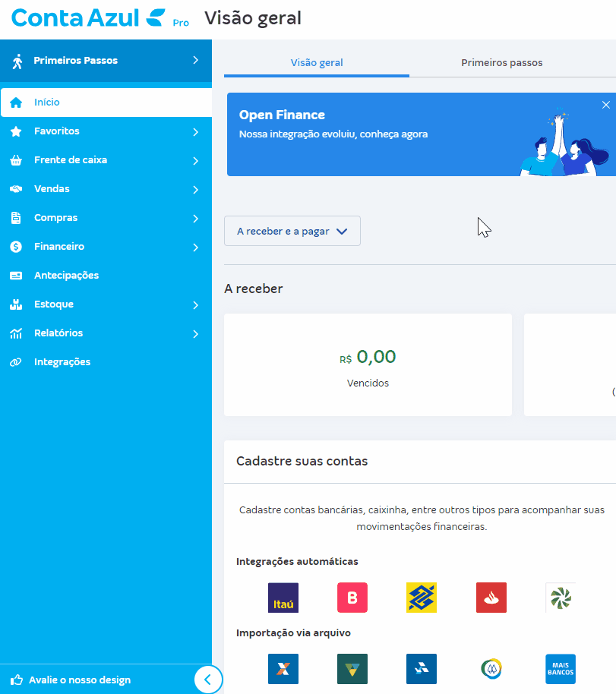This screenshot has height=694, width=616.
Task: Click the R$ 0,00 Vencidos card
Action: click(x=368, y=365)
